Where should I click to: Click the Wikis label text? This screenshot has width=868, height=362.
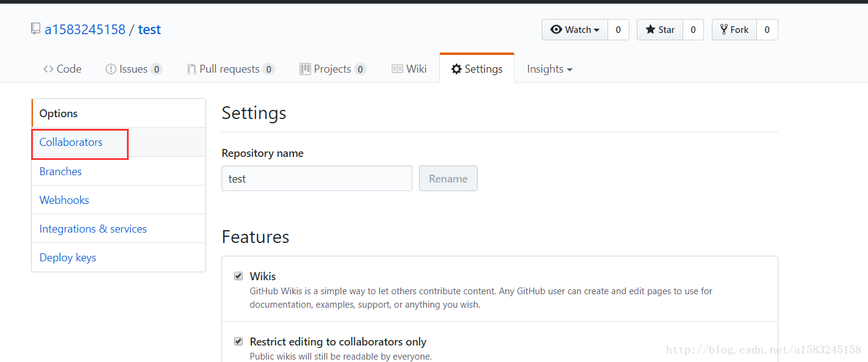[263, 277]
